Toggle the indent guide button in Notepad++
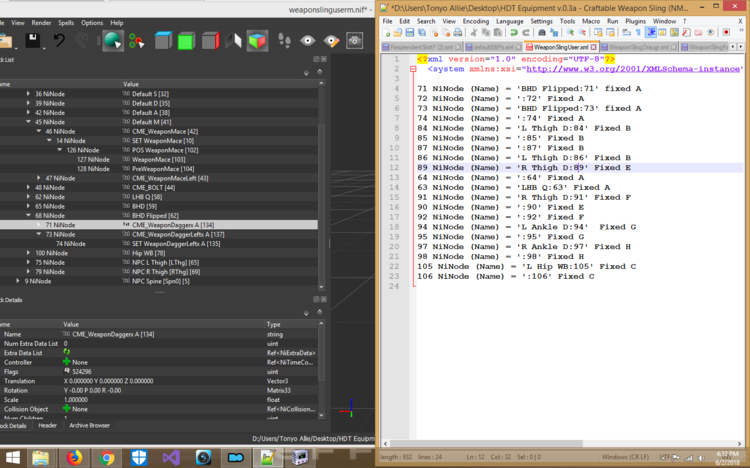This screenshot has height=468, width=750. tap(651, 33)
